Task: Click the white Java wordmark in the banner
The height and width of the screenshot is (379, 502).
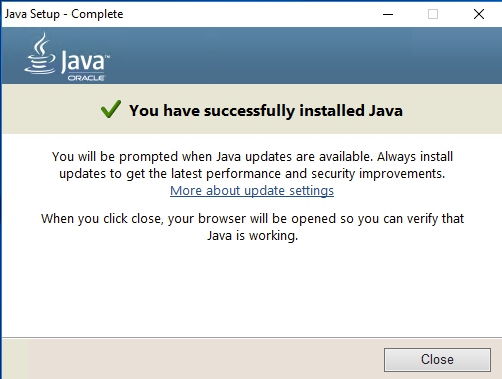Action: 83,62
